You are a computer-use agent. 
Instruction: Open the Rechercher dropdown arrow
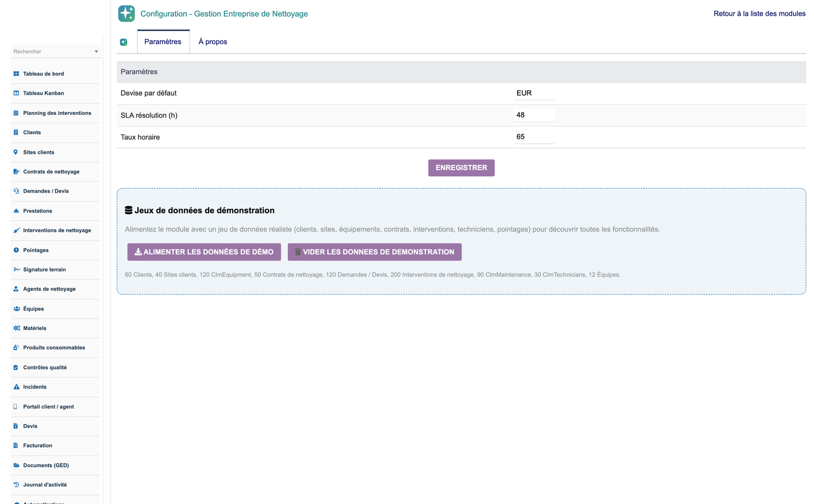(96, 52)
